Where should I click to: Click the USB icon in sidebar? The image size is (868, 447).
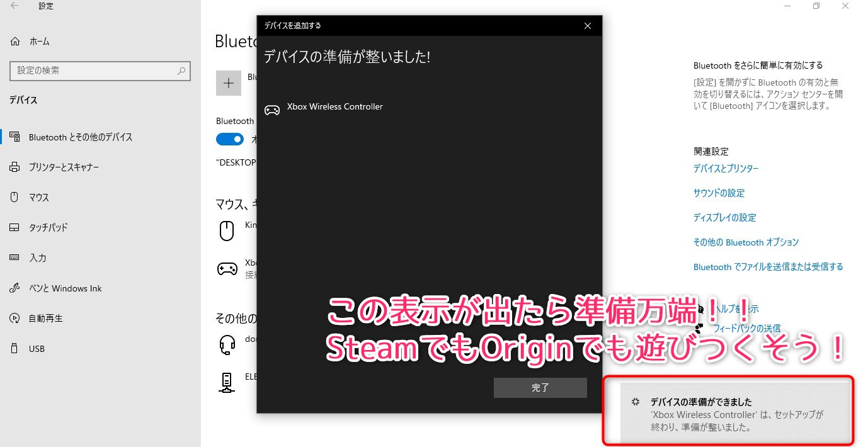14,349
